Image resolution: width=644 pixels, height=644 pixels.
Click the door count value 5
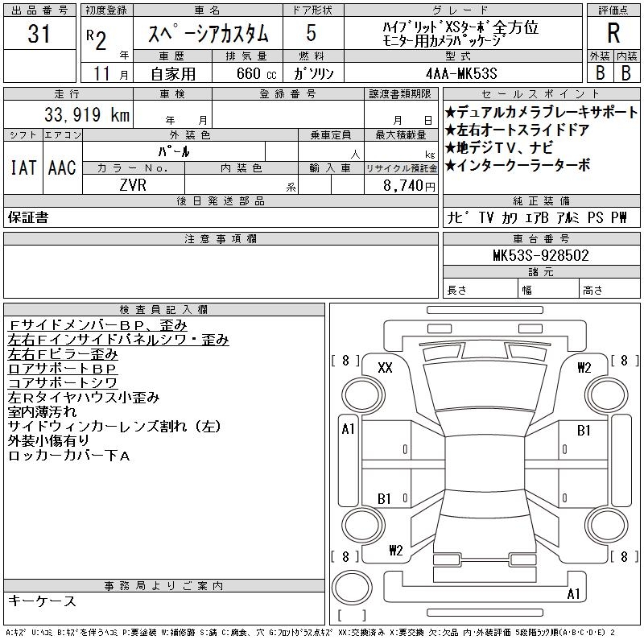click(x=312, y=33)
